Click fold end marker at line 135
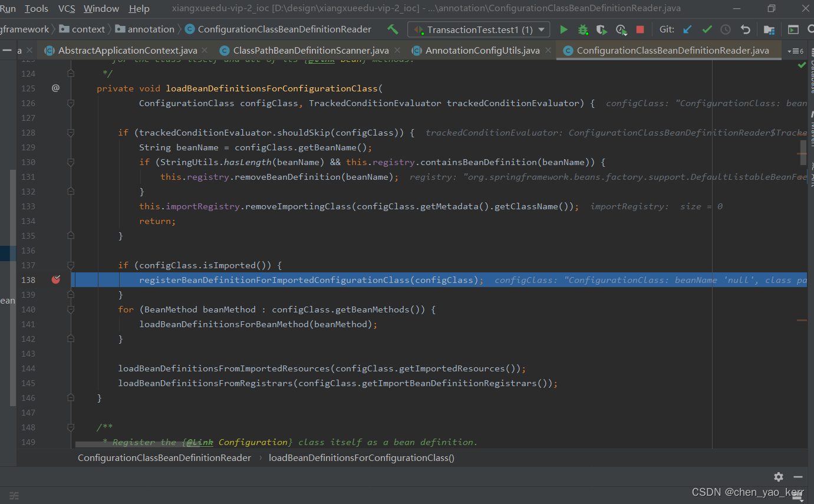Image resolution: width=814 pixels, height=504 pixels. (x=71, y=235)
